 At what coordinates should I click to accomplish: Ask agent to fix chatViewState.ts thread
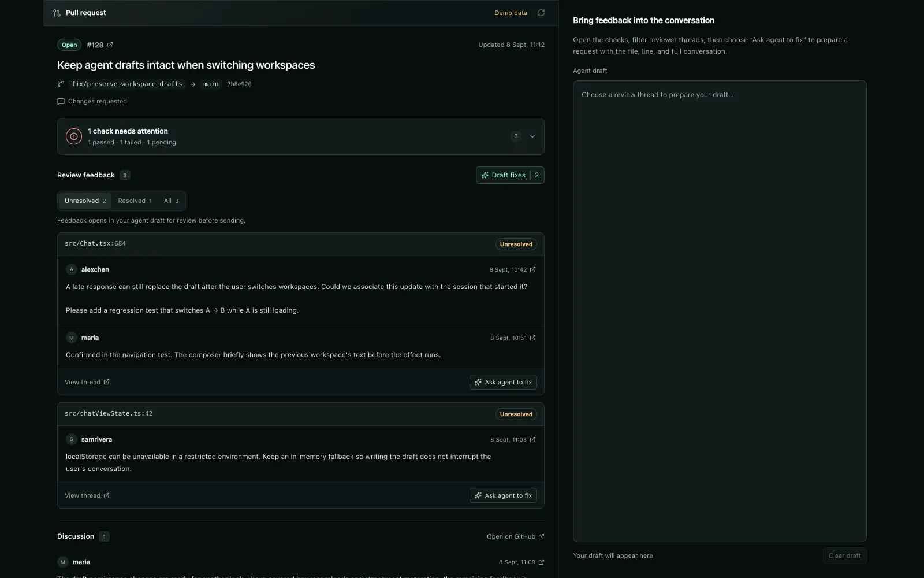tap(503, 495)
